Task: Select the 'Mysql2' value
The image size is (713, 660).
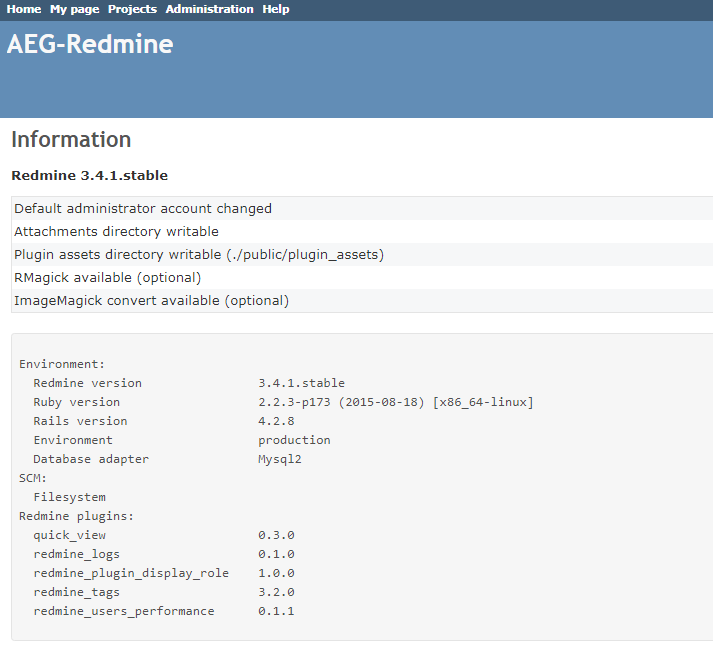Action: click(280, 459)
